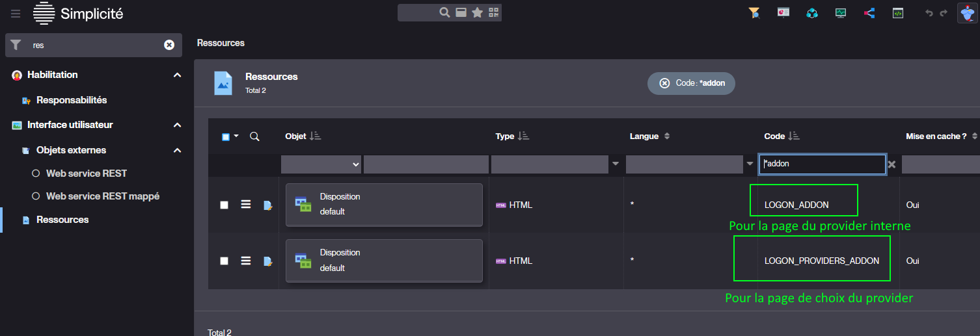Open the QR code scanner icon

point(493,12)
